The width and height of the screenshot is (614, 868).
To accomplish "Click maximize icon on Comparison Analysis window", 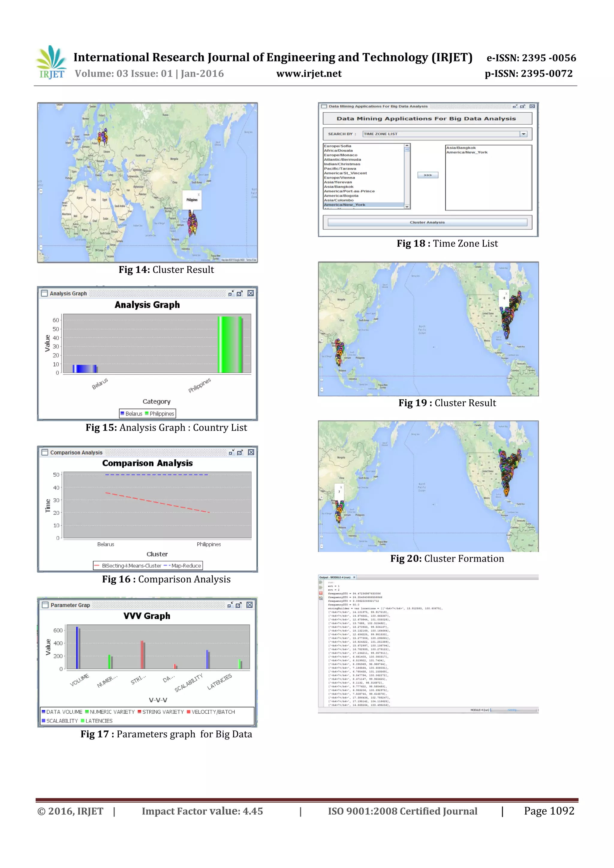I will tap(240, 452).
